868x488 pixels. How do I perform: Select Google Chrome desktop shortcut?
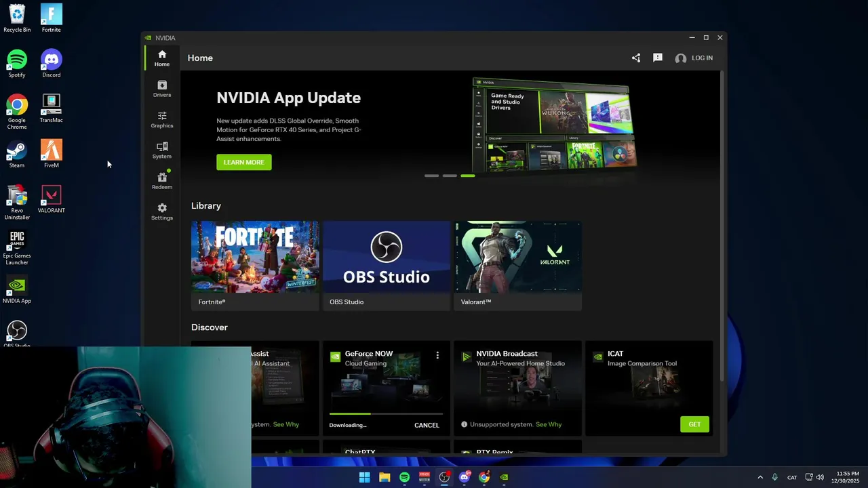coord(17,113)
